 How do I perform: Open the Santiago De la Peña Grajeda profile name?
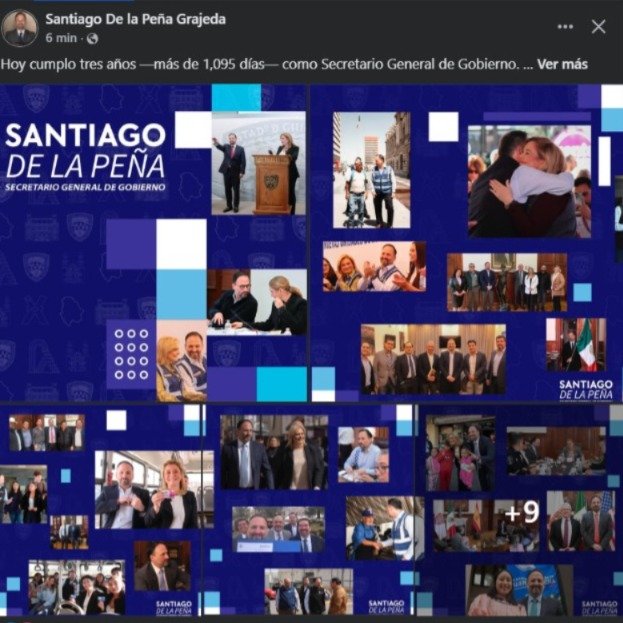135,19
